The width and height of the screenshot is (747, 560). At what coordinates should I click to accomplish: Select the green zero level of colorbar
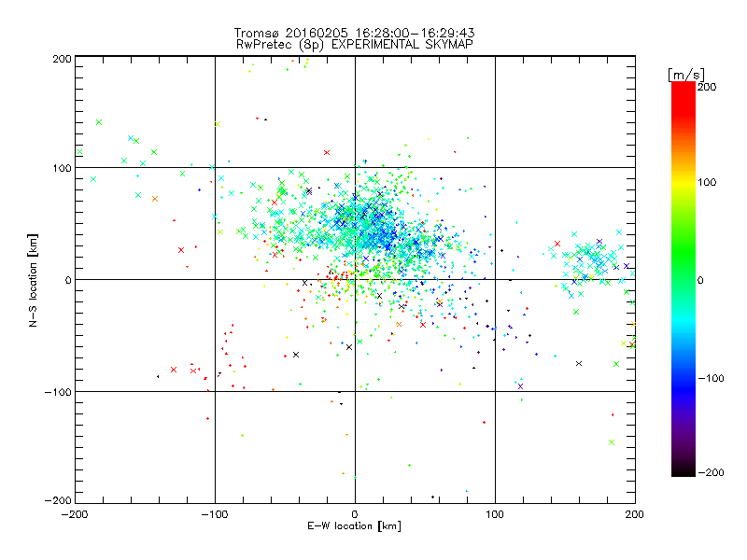[x=684, y=279]
